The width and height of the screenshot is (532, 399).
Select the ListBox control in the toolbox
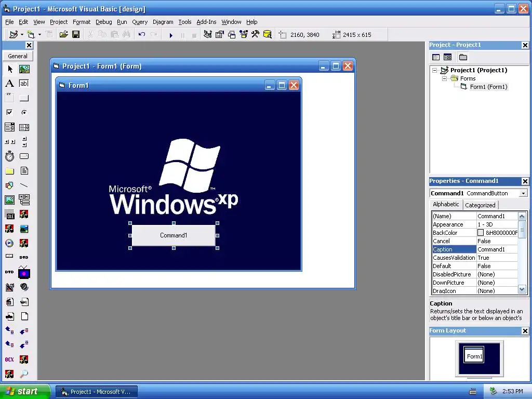click(24, 127)
